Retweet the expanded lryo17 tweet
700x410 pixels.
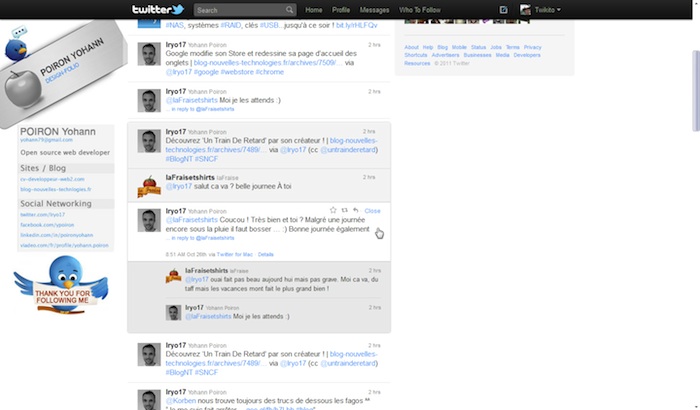point(344,210)
